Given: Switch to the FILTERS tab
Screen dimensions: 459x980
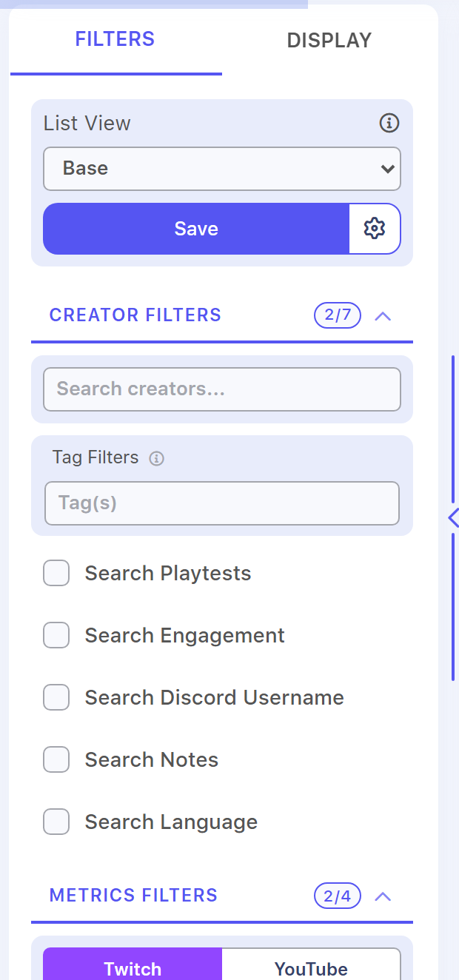Looking at the screenshot, I should pos(115,39).
